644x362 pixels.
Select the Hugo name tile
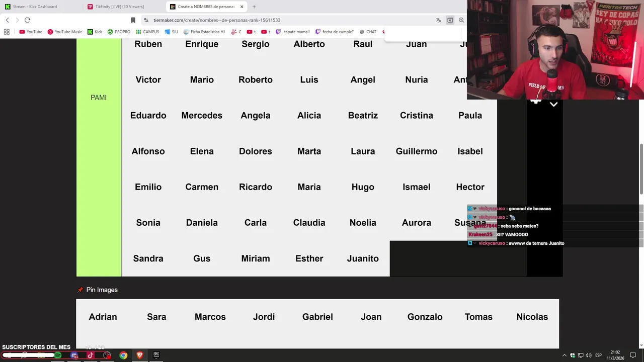coord(363,187)
